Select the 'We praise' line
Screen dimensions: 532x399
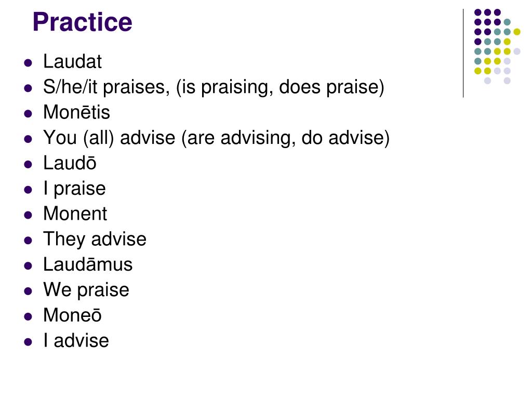[87, 290]
